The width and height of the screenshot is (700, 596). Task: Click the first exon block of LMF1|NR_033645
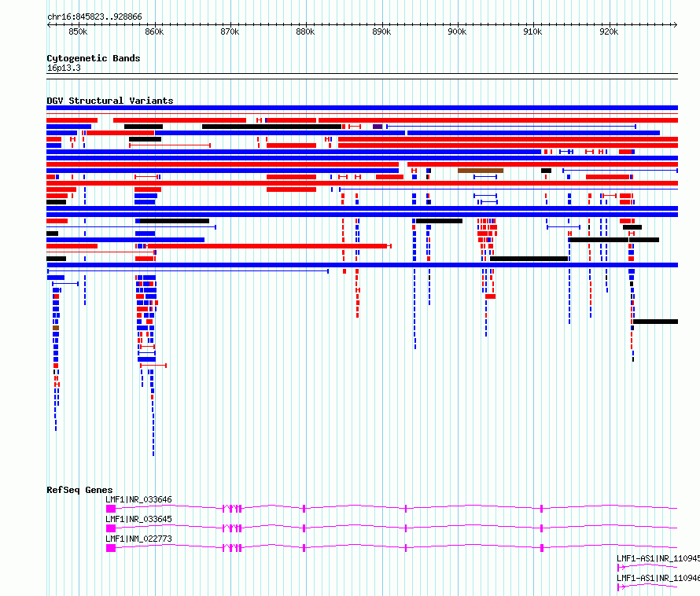pos(111,528)
